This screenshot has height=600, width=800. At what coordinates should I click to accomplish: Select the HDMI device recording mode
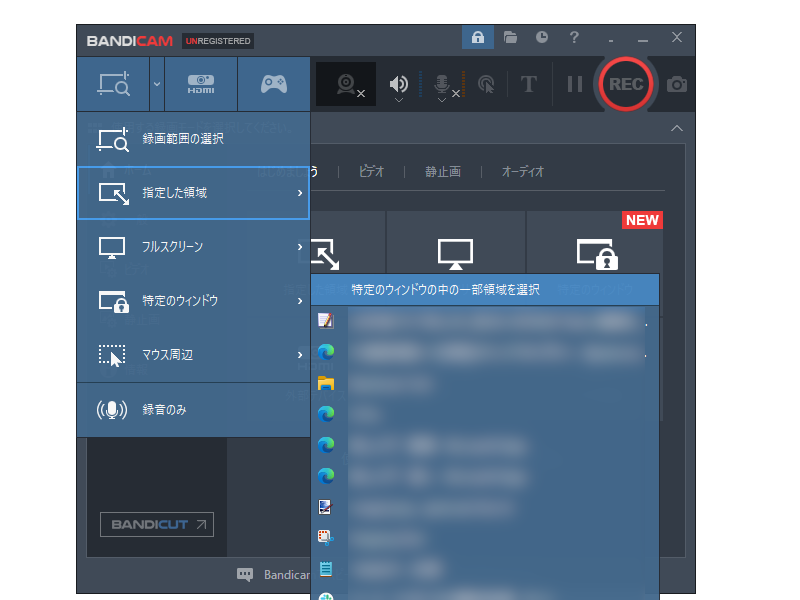point(203,83)
